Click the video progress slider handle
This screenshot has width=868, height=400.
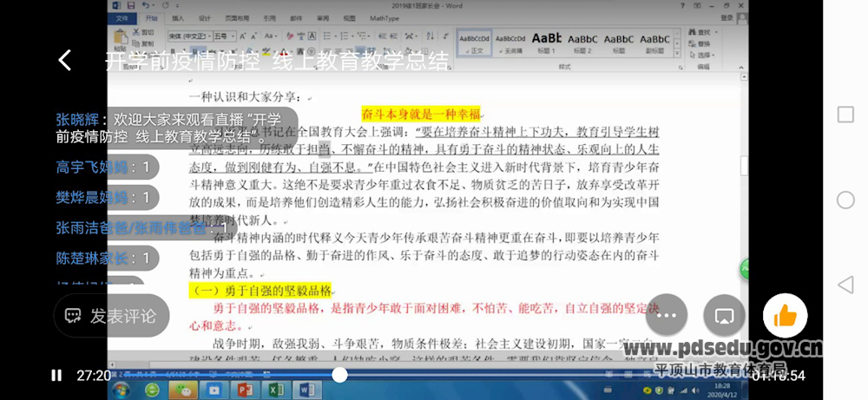(339, 375)
